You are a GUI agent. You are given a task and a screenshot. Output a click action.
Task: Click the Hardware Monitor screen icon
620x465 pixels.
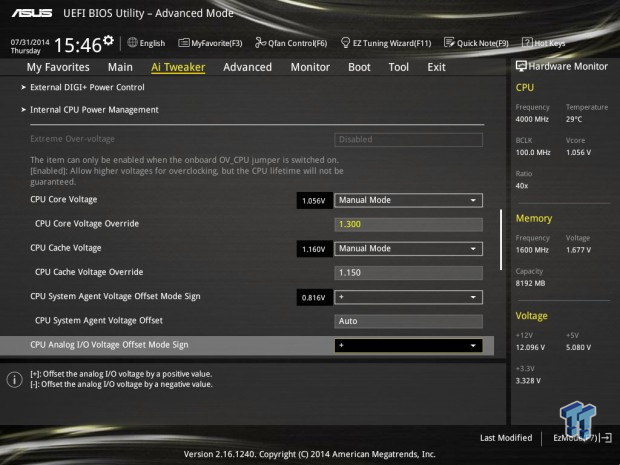point(521,66)
